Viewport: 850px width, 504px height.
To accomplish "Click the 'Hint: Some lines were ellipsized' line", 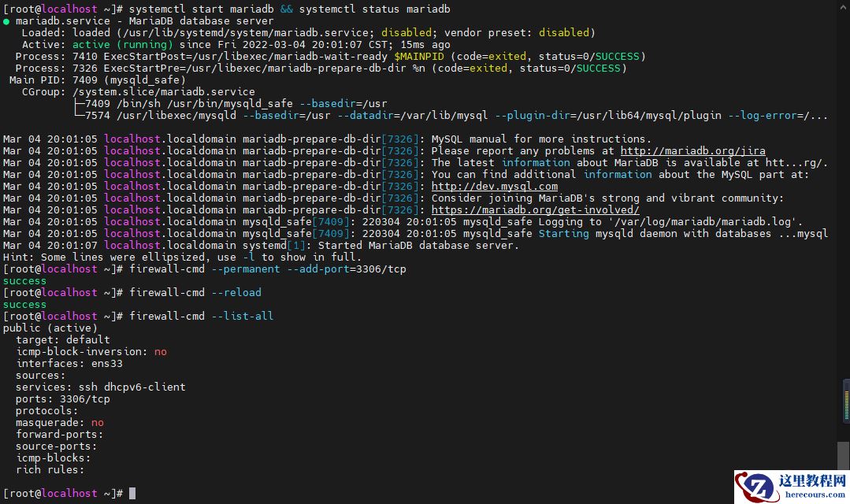I will [182, 257].
